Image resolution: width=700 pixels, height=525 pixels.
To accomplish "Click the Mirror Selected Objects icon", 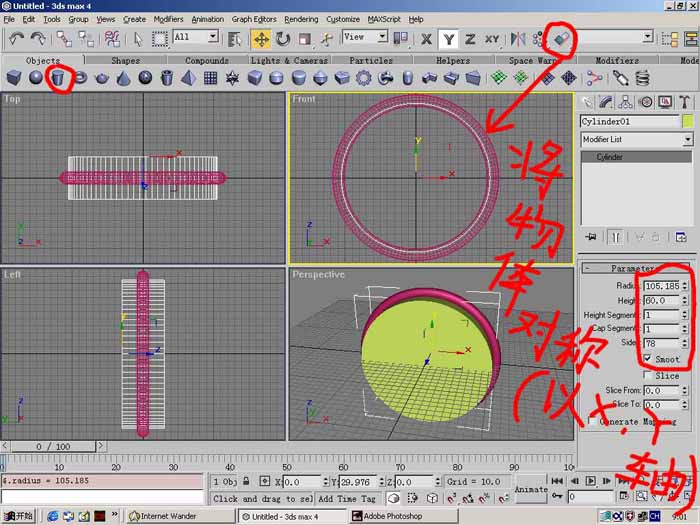I will [x=518, y=39].
